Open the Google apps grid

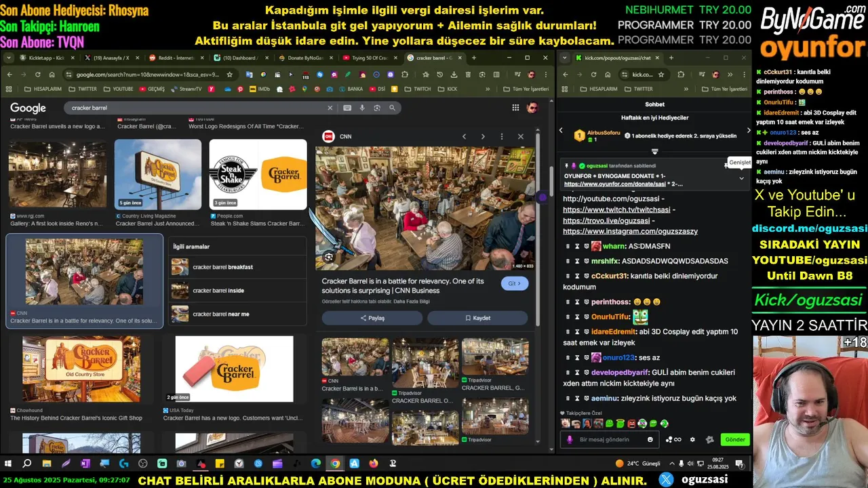tap(515, 108)
